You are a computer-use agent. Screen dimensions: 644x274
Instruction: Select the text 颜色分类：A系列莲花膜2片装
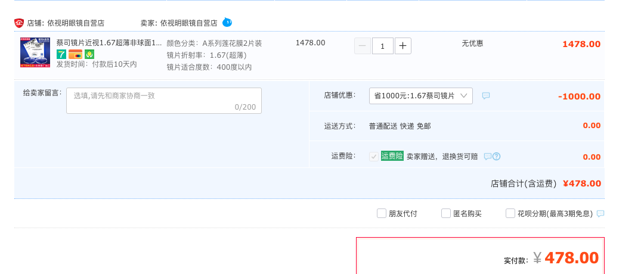[215, 43]
